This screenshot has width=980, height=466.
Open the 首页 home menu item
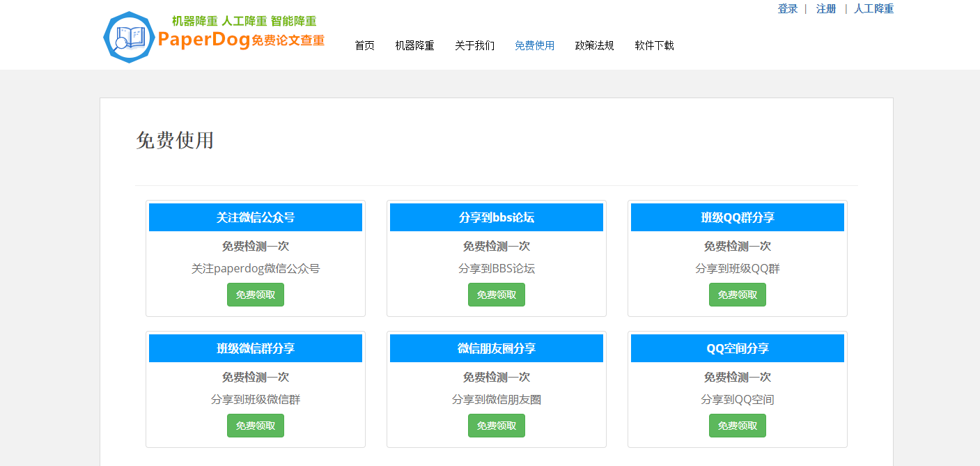pos(364,45)
